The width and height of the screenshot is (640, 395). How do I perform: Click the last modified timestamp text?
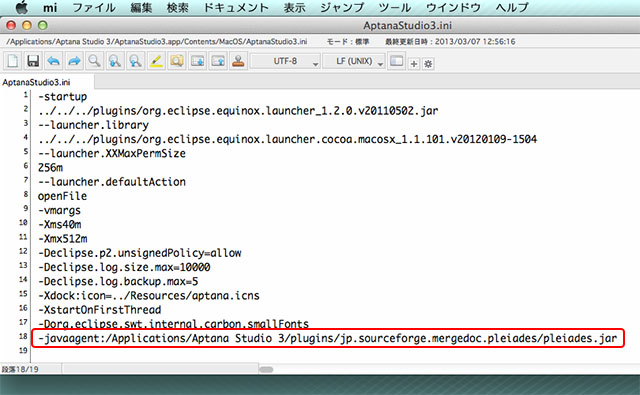(450, 42)
